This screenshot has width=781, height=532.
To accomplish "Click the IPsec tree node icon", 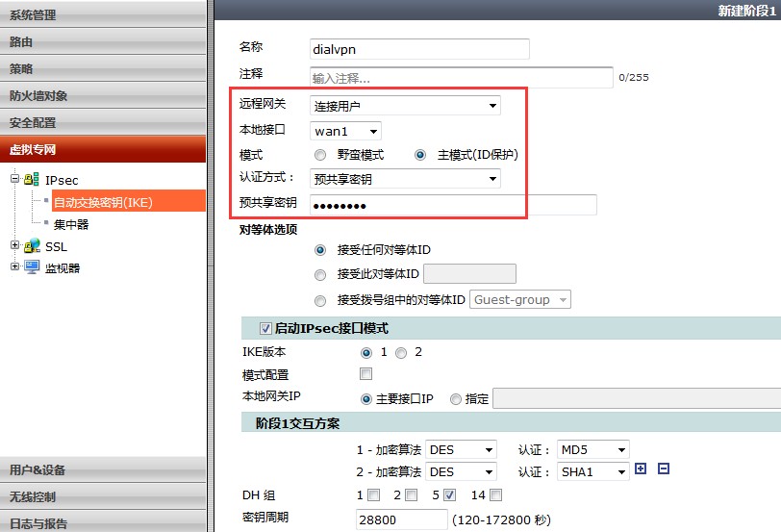I will pos(32,179).
